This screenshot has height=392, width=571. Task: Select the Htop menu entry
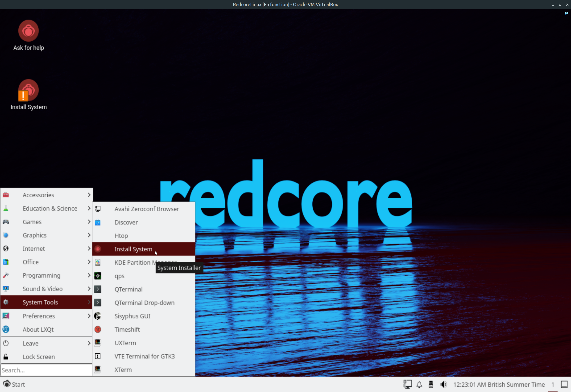pyautogui.click(x=121, y=236)
